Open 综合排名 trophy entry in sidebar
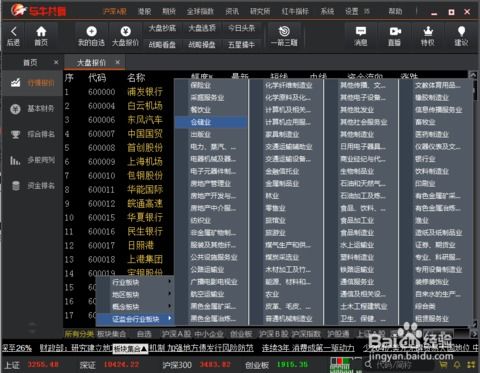This screenshot has height=373, width=480. pyautogui.click(x=33, y=134)
